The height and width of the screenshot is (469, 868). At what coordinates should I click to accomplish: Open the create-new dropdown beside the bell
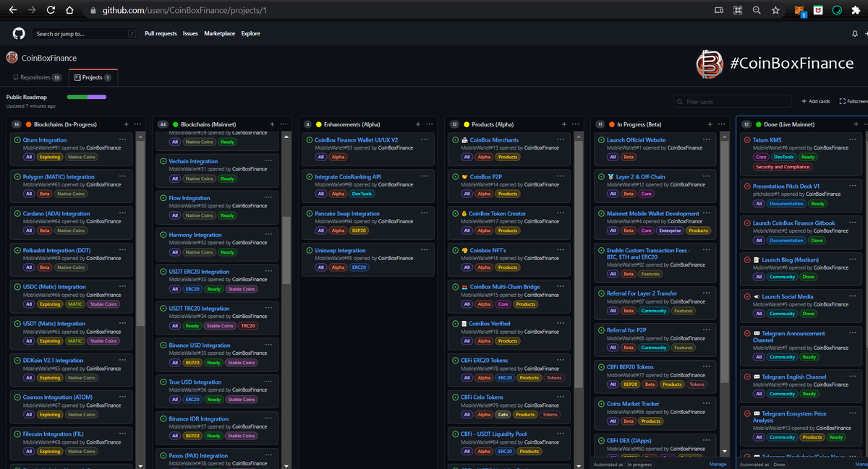point(866,33)
